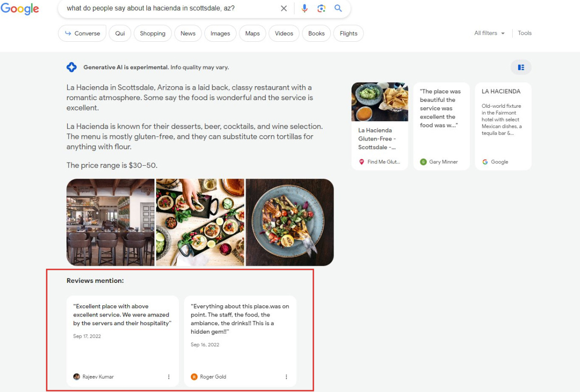
Task: Switch to Maps results
Action: click(252, 33)
